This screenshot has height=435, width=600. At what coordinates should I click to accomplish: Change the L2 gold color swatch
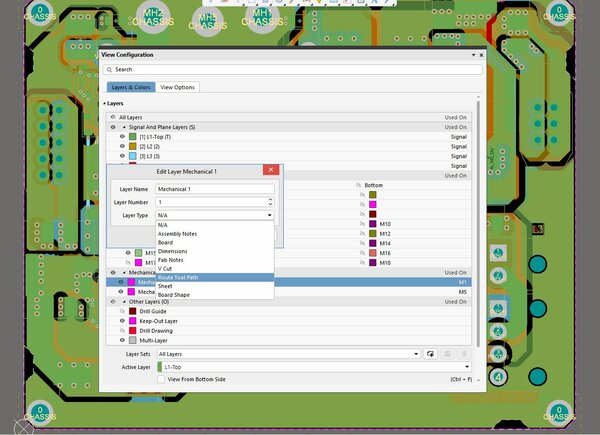tap(133, 146)
